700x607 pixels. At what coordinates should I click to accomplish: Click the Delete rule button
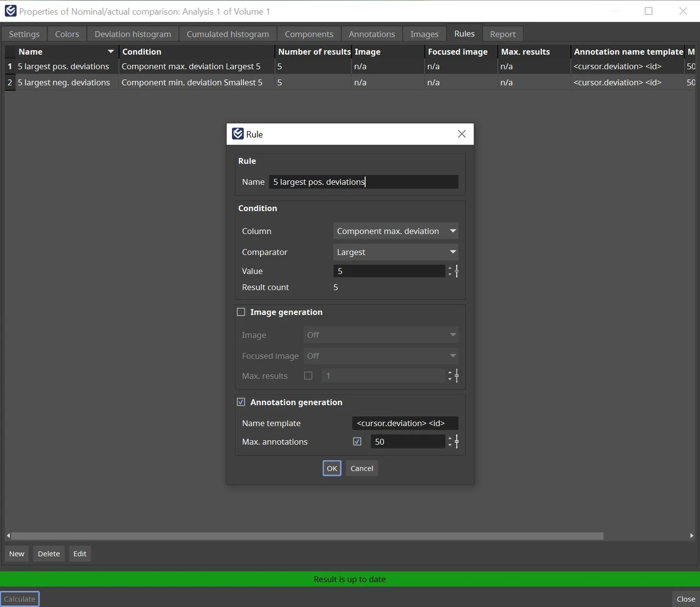[x=49, y=553]
